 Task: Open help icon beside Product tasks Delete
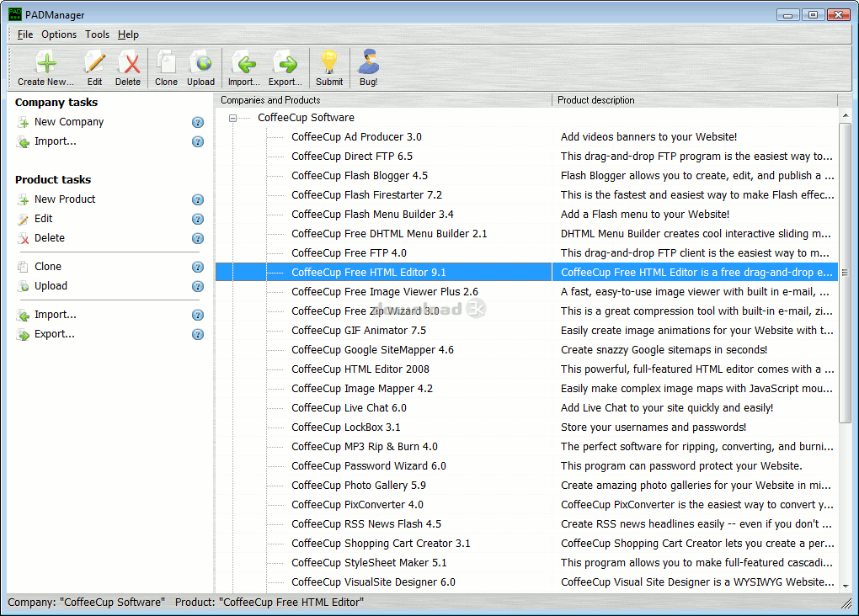point(198,238)
